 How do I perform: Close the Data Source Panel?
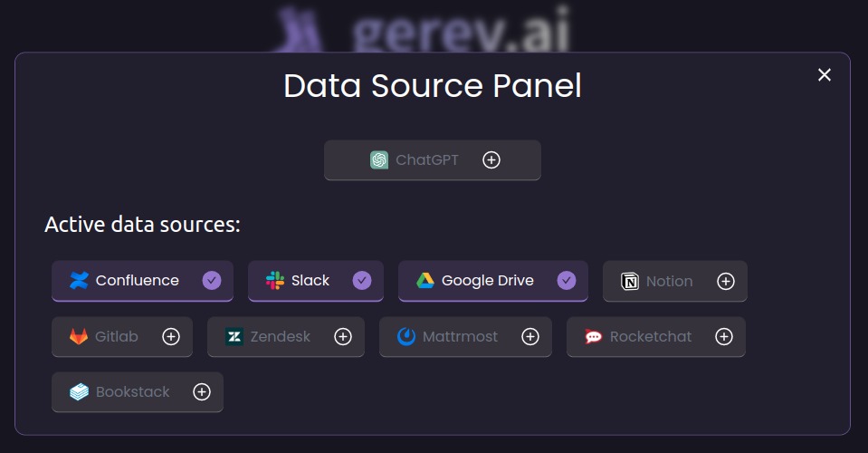825,75
